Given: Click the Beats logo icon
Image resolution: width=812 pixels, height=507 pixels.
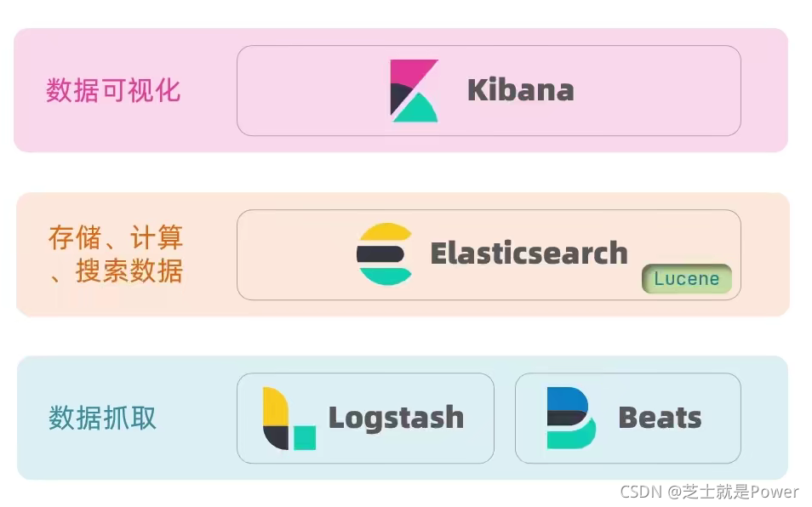Looking at the screenshot, I should [571, 418].
